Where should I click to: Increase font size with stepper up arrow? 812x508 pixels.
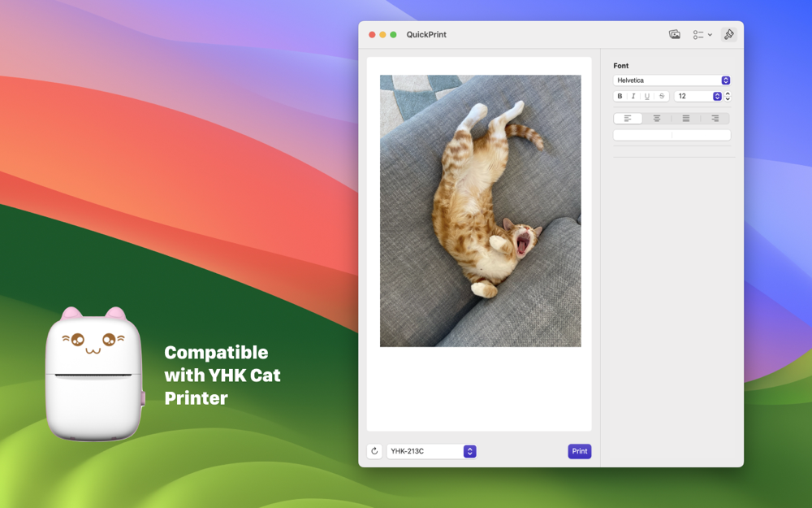[728, 93]
